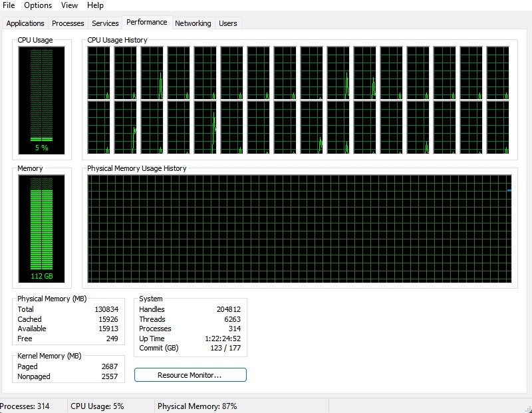This screenshot has height=413, width=532.
Task: Click the status bar text 'CPU Usage: 5%'
Action: [97, 406]
